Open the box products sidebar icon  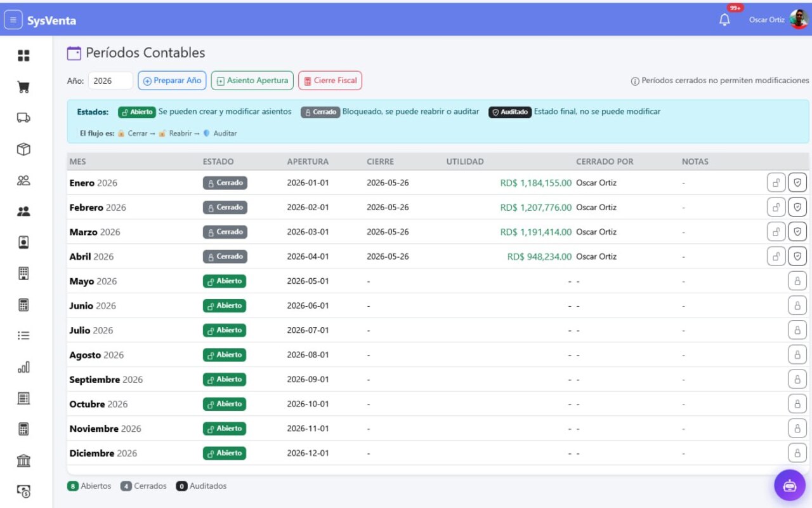[x=23, y=149]
